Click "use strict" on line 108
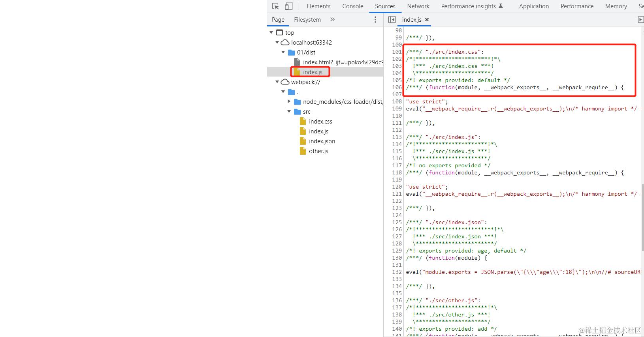The width and height of the screenshot is (644, 337). coord(425,101)
